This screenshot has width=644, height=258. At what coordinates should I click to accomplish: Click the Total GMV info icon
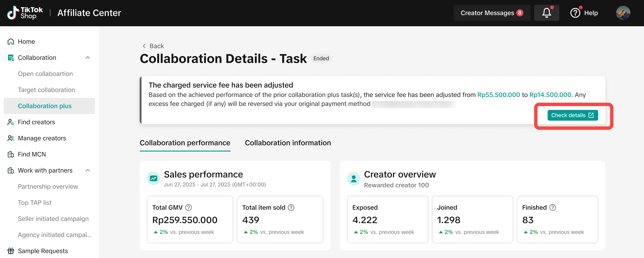point(188,207)
